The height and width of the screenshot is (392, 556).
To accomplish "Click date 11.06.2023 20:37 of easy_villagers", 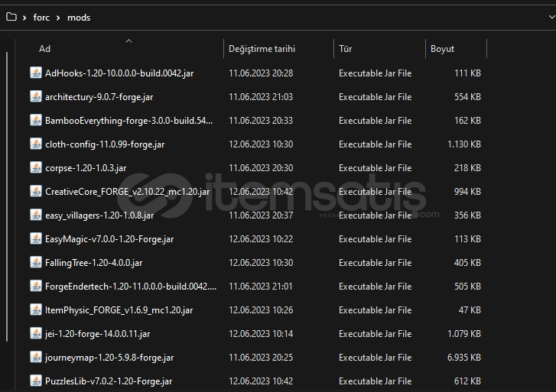I will click(261, 215).
